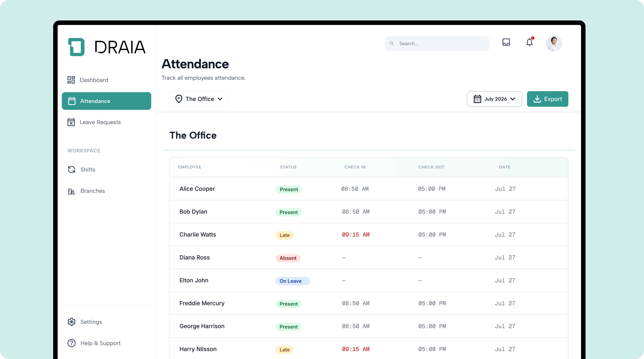Viewport: 644px width, 359px height.
Task: Click Harry Nilsson's 09:15 AM check-in time
Action: [x=356, y=349]
